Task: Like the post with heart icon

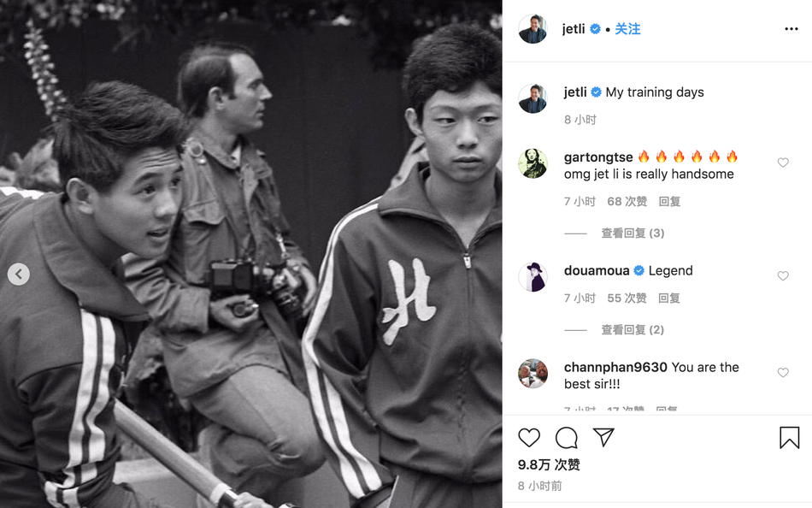Action: click(x=529, y=438)
